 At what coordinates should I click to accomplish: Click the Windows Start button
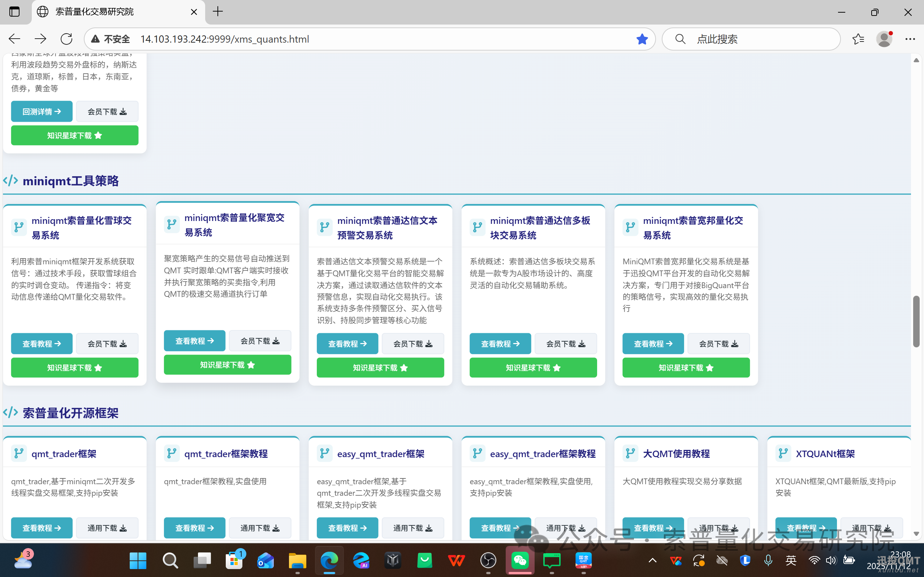[x=138, y=561]
